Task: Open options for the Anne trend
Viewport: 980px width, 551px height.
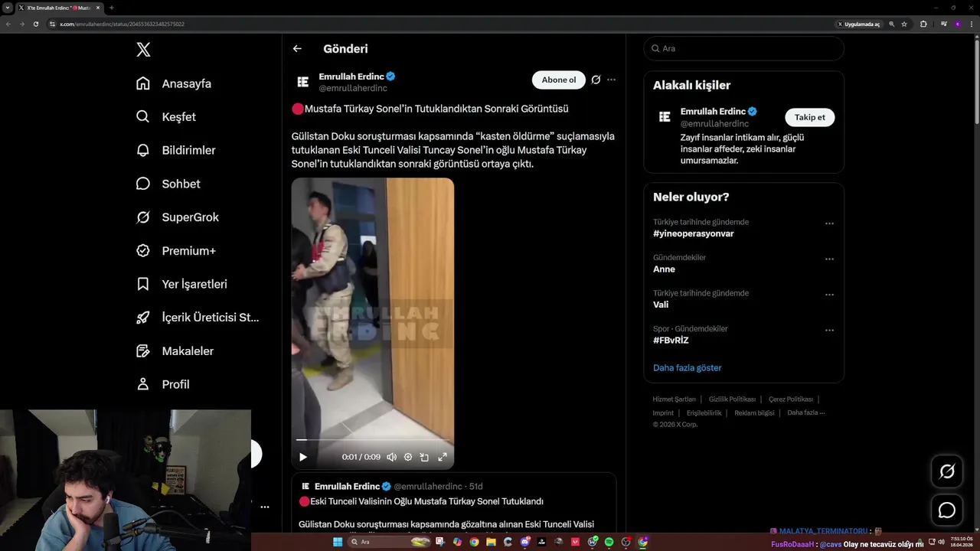Action: point(829,259)
